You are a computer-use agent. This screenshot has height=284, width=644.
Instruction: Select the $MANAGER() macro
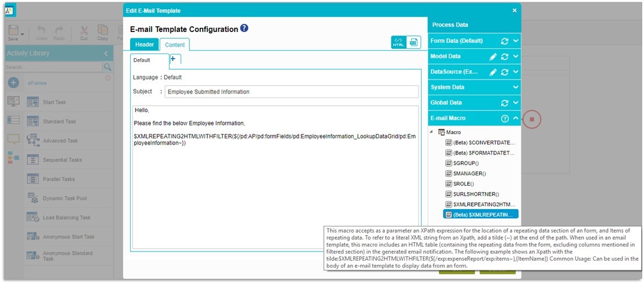(x=469, y=174)
